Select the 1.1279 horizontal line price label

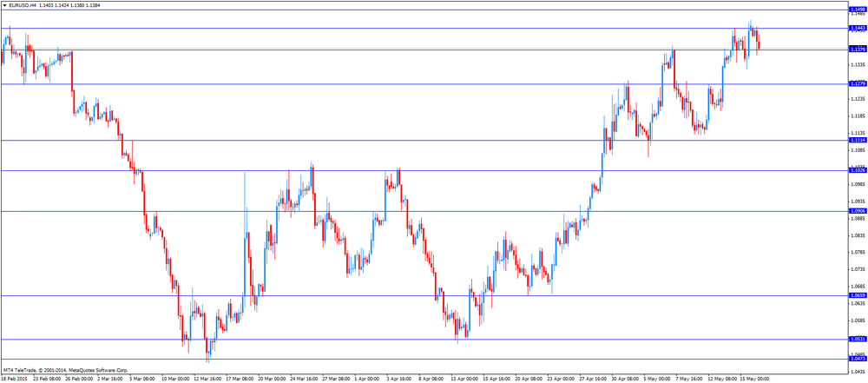858,83
